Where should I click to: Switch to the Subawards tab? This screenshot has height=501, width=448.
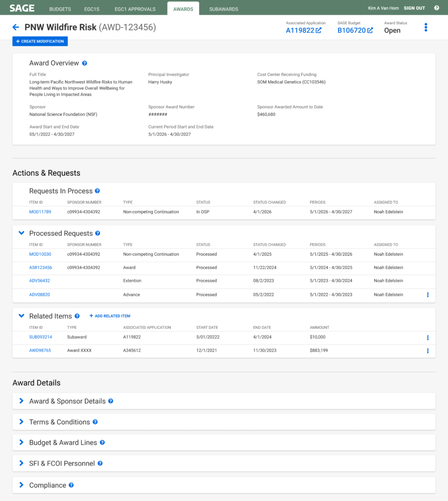click(224, 9)
